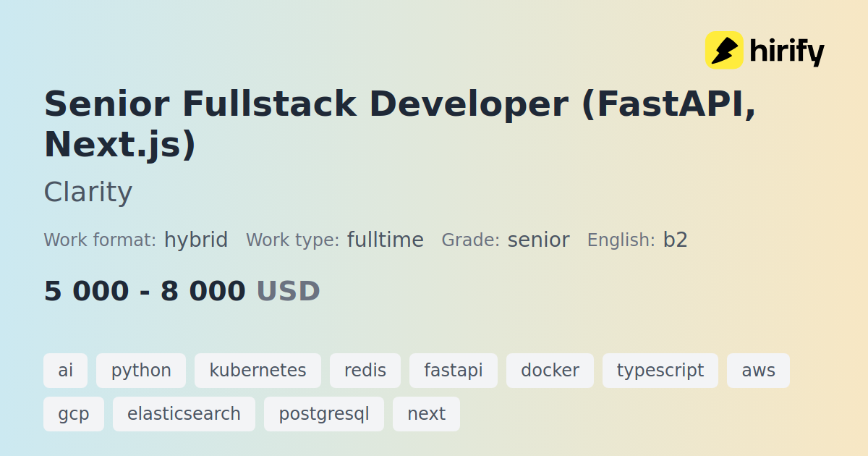Screen dimensions: 868x456
Task: Click the hirify lightning bolt logo icon
Action: click(x=724, y=50)
